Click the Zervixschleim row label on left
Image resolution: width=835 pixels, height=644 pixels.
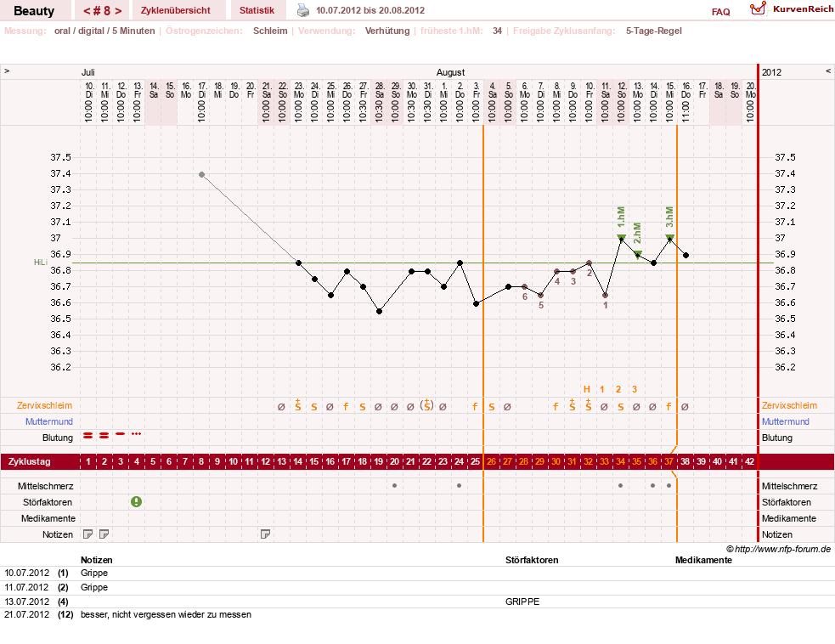[x=44, y=405]
